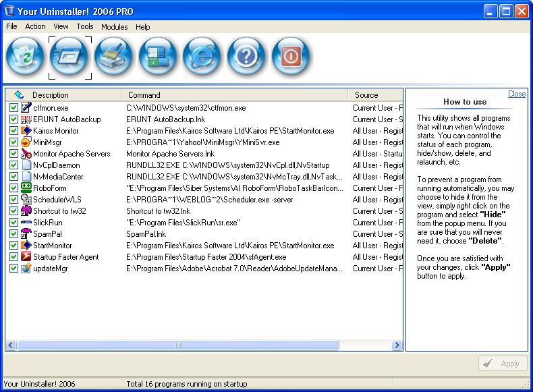This screenshot has width=533, height=392.
Task: Select the command C:\WINDOWS\system32\ctfmon.exe
Action: coord(186,108)
